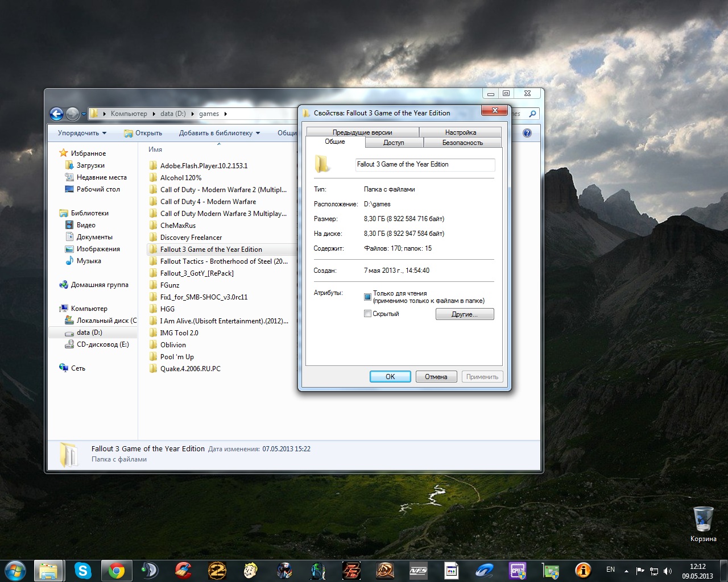Launch Google Chrome from the taskbar
Screen dimensions: 728x582
click(x=117, y=570)
